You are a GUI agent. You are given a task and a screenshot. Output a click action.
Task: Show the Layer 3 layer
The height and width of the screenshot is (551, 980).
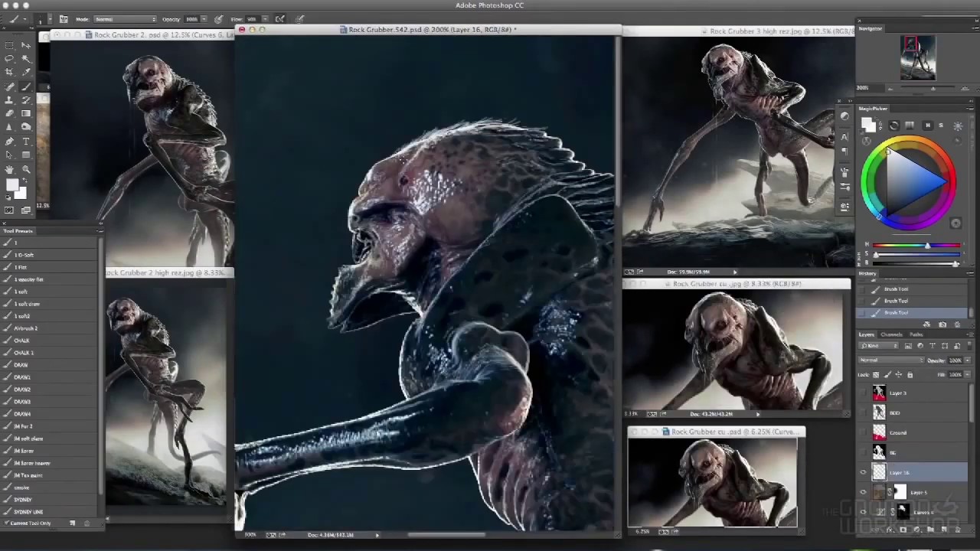pyautogui.click(x=863, y=393)
